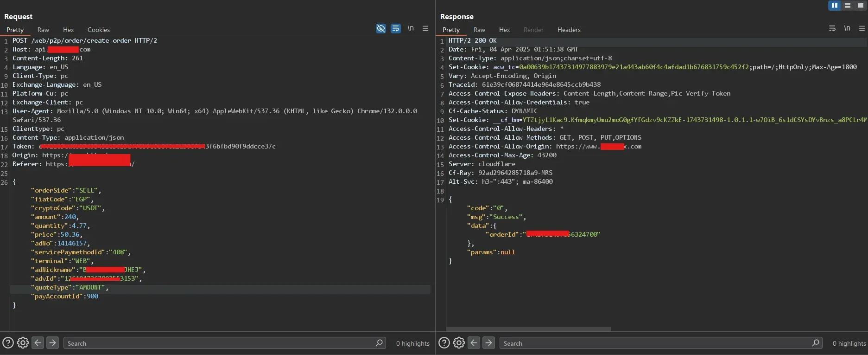Click the Response 0 highlights label
This screenshot has height=355, width=868.
point(849,343)
